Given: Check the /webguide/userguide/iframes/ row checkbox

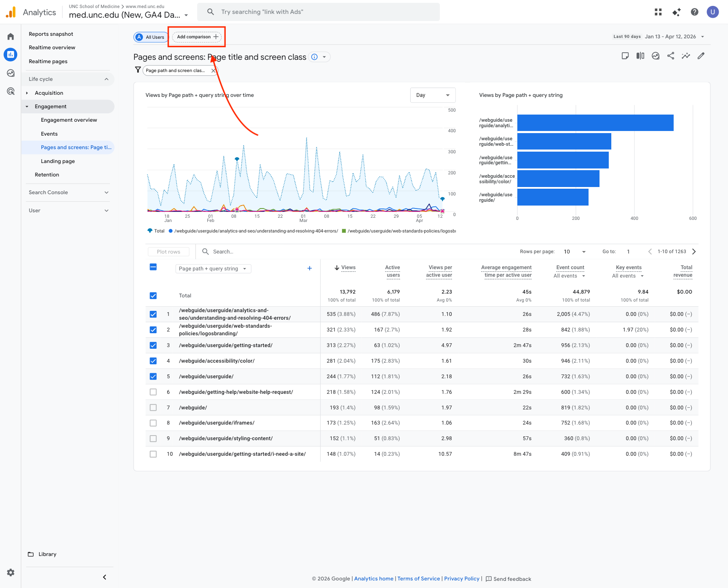Looking at the screenshot, I should click(x=153, y=423).
